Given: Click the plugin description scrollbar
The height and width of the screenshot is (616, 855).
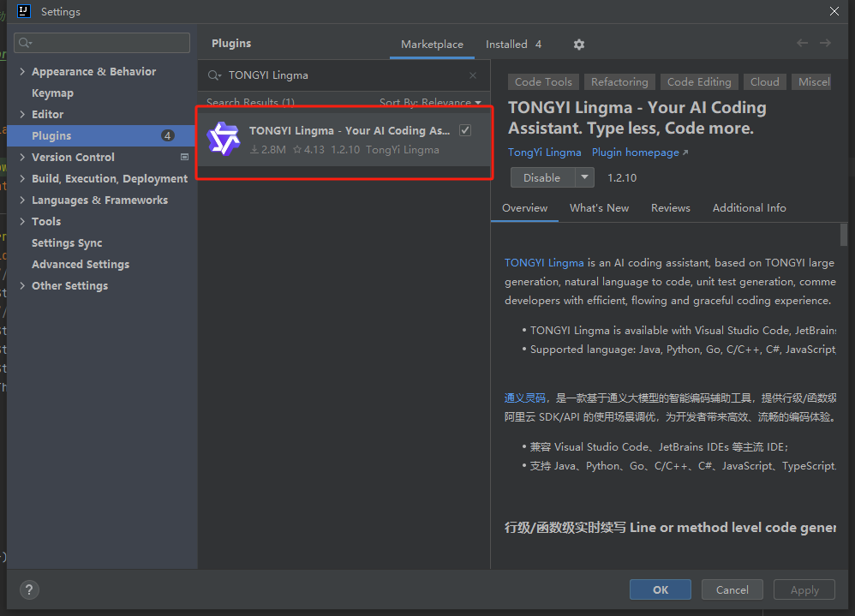Looking at the screenshot, I should click(844, 235).
